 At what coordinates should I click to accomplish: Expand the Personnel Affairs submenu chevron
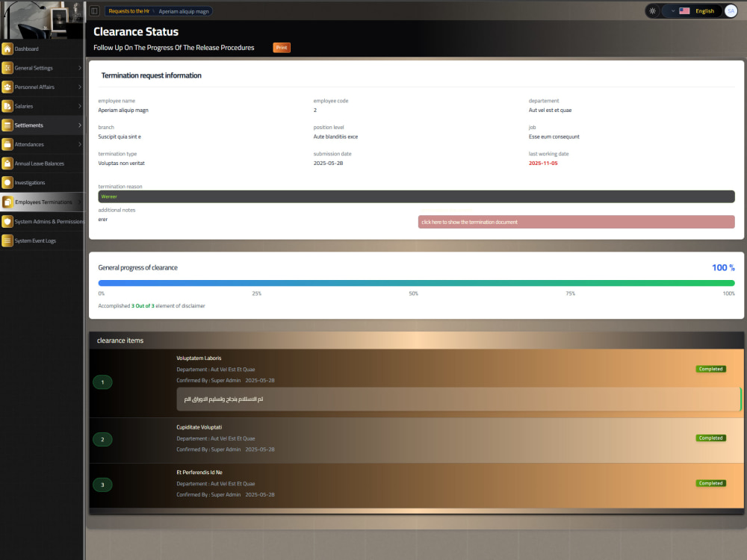point(80,87)
